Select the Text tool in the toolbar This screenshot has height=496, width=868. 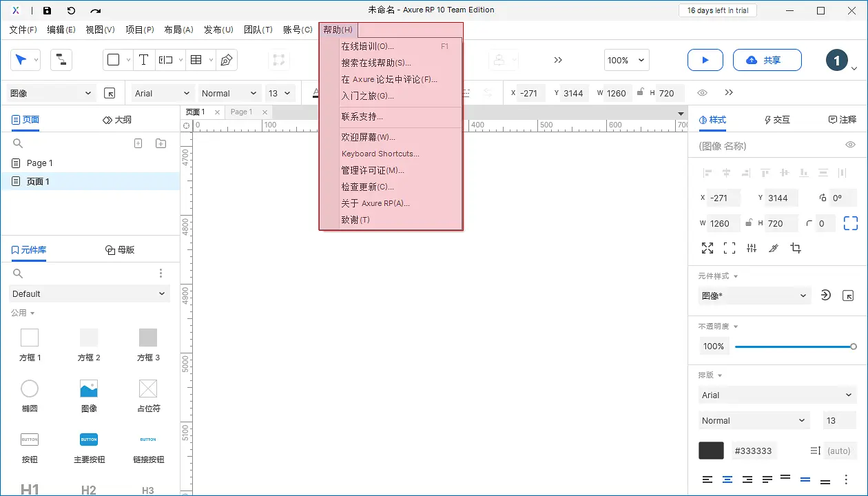(144, 60)
